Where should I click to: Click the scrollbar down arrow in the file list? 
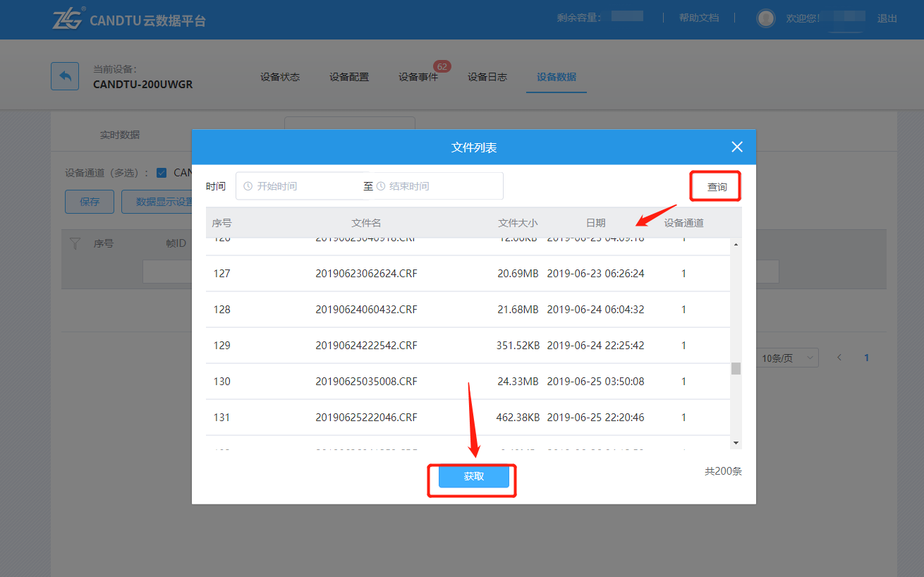tap(736, 443)
